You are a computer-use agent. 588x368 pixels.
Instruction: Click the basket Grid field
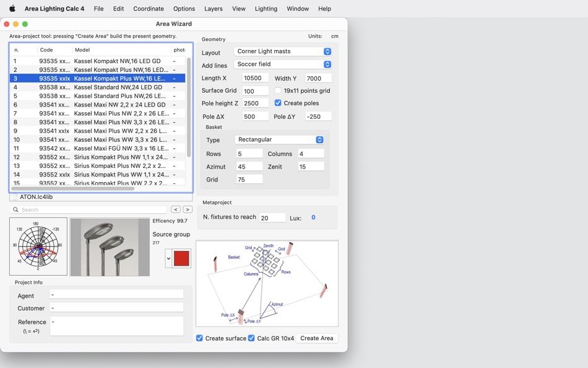[250, 180]
